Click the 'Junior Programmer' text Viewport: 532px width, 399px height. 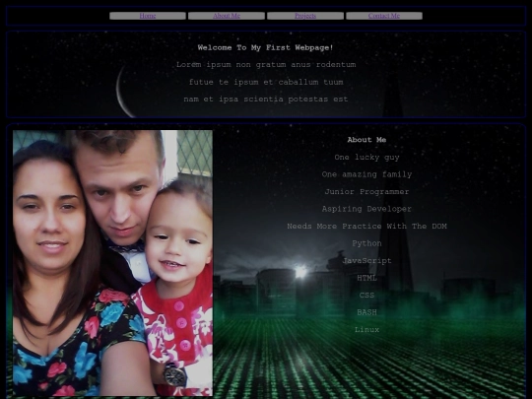click(366, 192)
